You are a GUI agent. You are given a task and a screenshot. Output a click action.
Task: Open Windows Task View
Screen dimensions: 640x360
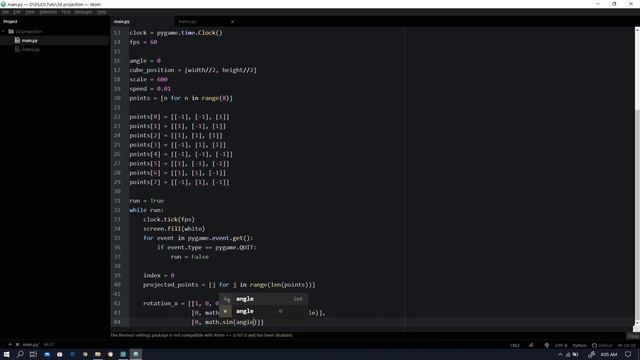33,354
